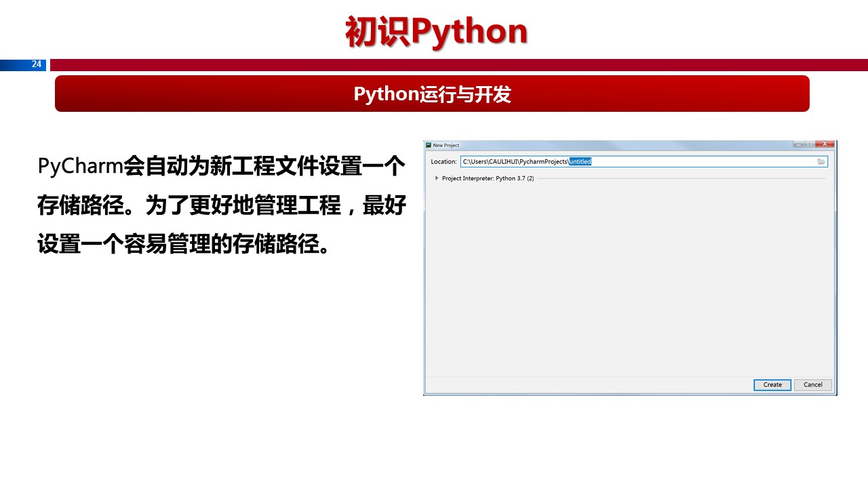Close the New Project dialog window
Viewport: 868px width, 488px height.
[x=825, y=144]
